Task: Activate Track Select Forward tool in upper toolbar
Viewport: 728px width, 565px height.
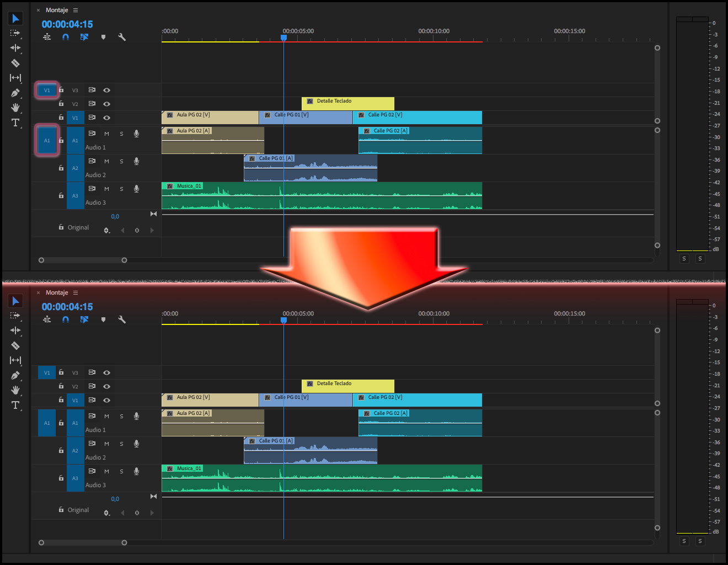Action: click(x=15, y=33)
